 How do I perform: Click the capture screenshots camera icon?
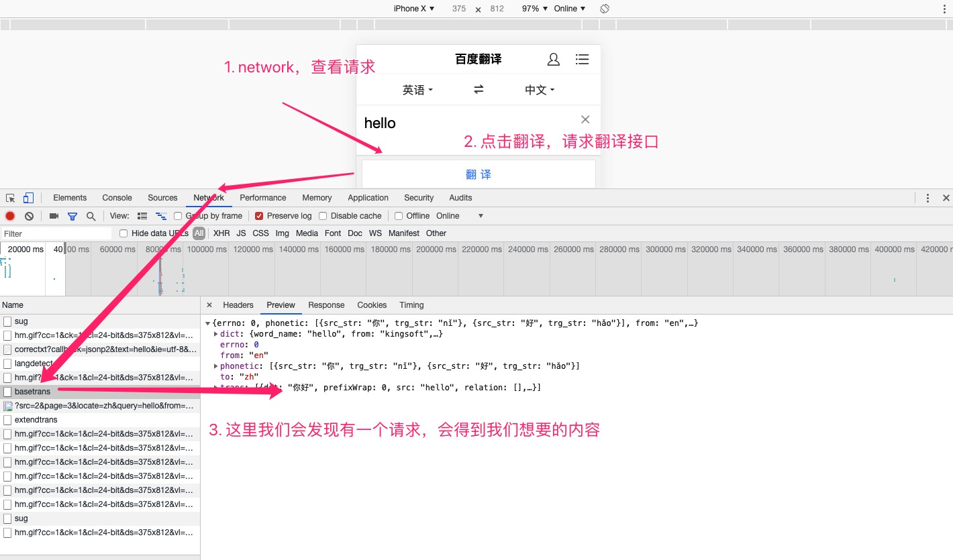coord(54,216)
